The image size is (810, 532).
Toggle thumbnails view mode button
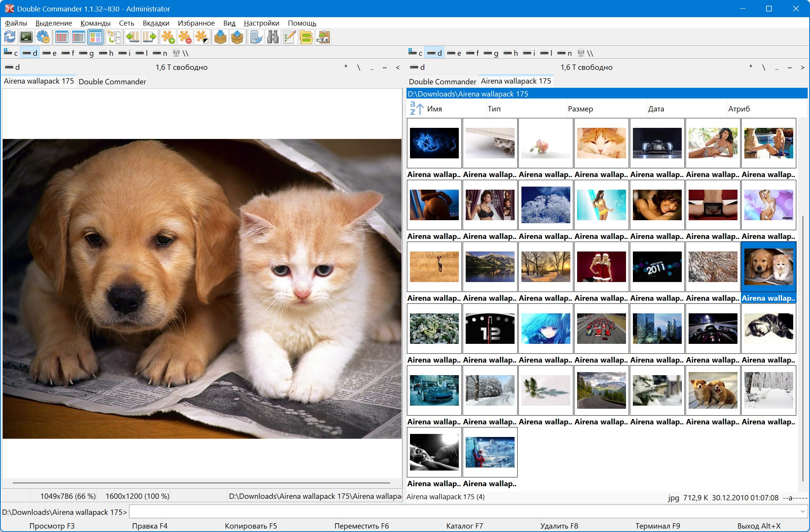[95, 37]
